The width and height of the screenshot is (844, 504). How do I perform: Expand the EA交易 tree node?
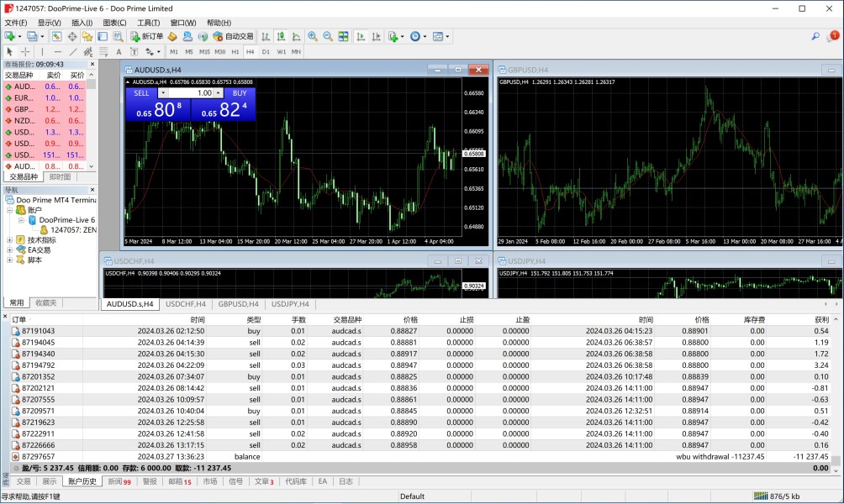(9, 249)
